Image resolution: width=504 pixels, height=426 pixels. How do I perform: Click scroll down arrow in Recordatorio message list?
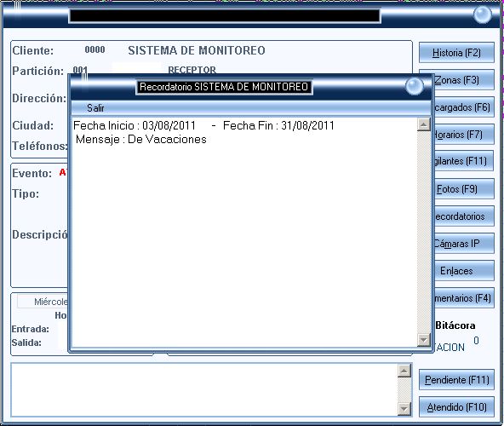424,340
